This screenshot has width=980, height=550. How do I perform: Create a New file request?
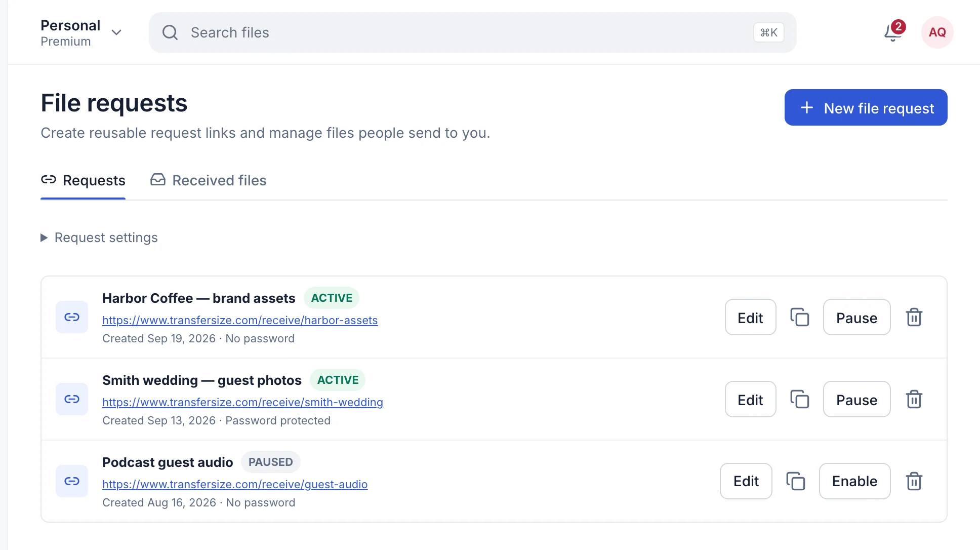click(866, 107)
